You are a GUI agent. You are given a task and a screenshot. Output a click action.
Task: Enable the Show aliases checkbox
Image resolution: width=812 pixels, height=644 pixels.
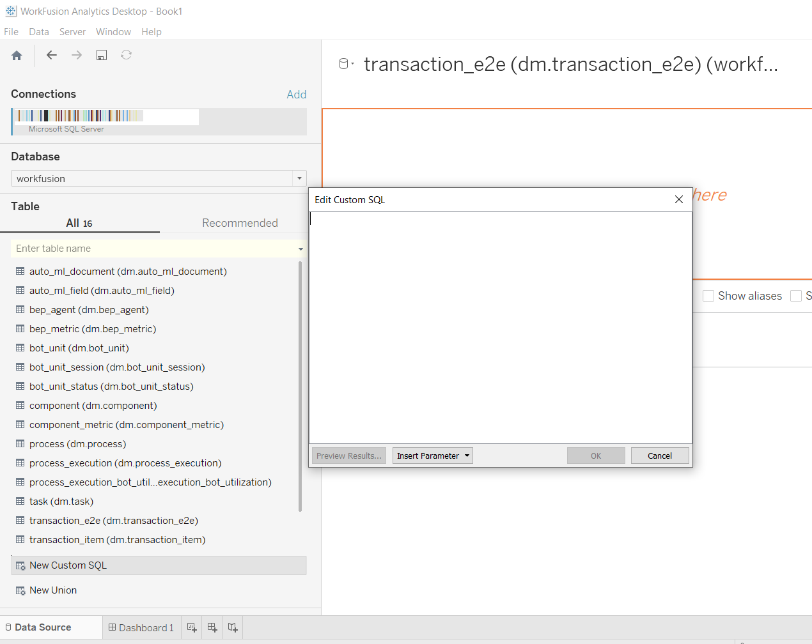[708, 296]
